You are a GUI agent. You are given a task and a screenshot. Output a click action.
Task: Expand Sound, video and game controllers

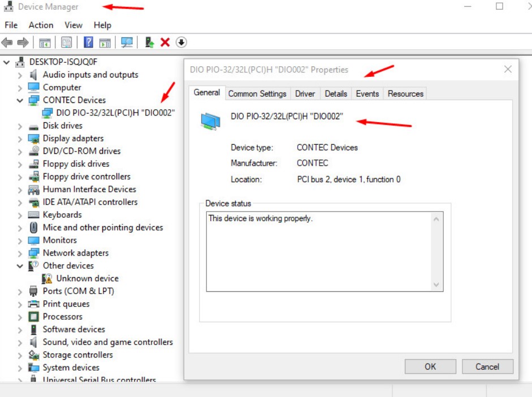pyautogui.click(x=20, y=342)
